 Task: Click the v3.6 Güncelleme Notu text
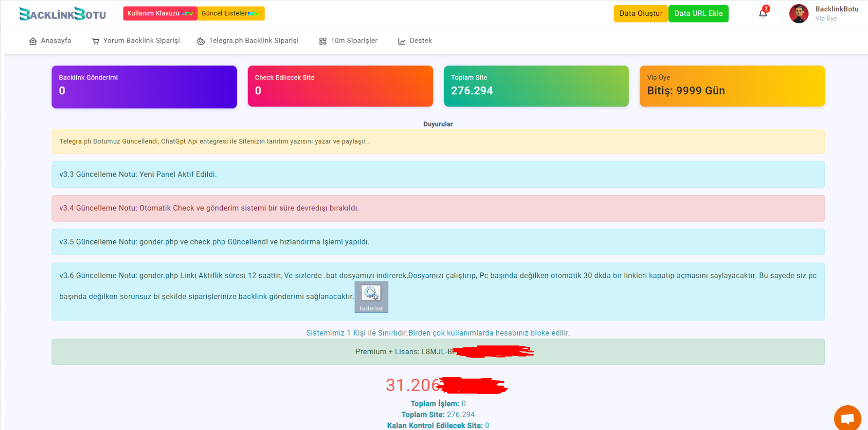(x=438, y=286)
